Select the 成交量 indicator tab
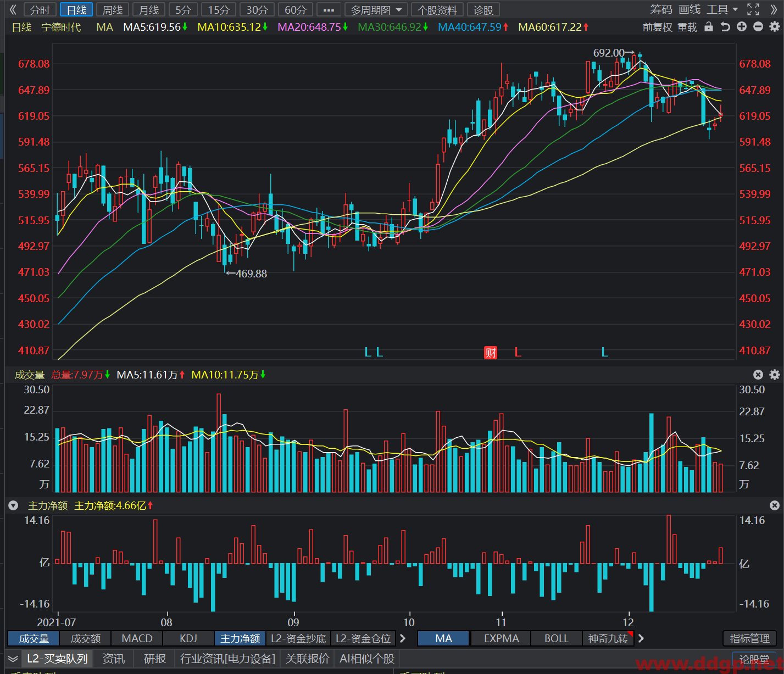This screenshot has height=674, width=784. (34, 638)
